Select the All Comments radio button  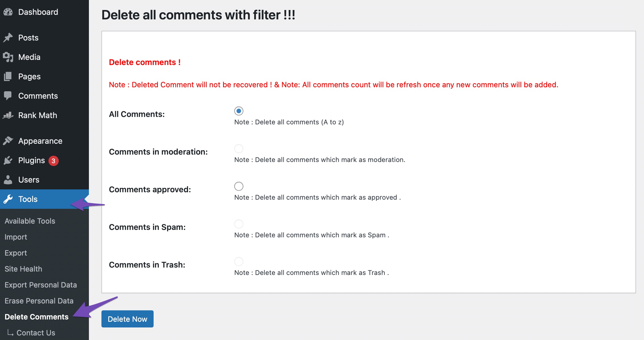point(239,110)
